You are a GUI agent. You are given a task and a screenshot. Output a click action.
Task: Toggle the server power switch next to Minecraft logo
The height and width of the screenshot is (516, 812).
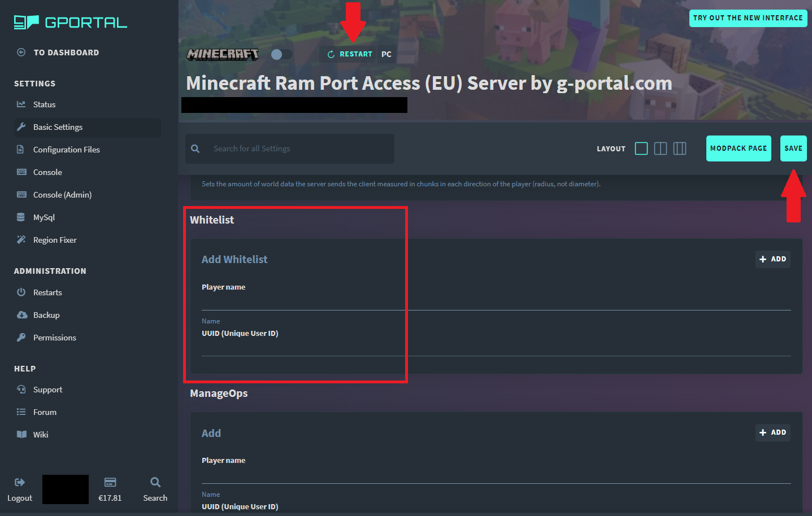coord(281,54)
